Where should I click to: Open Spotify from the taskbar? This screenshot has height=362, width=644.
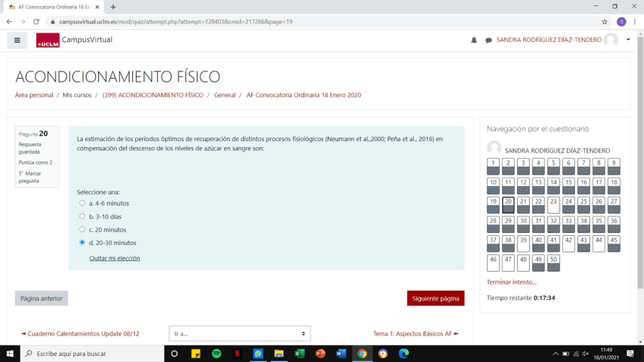216,354
